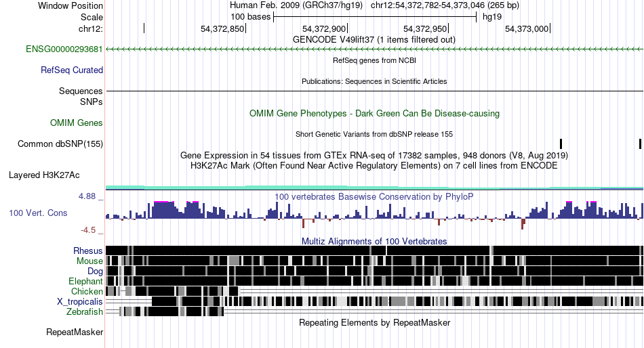Click Repeating Elements by RepeatMasker title

click(374, 322)
